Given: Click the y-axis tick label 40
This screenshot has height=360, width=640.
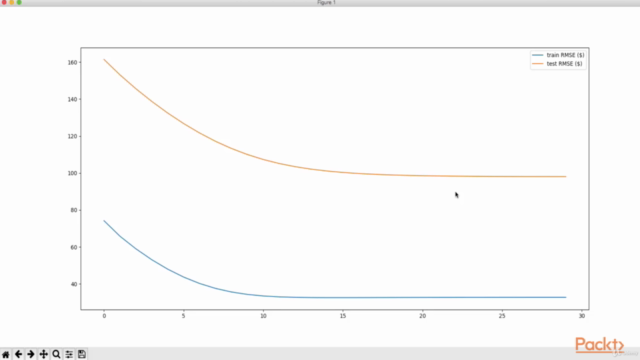Looking at the screenshot, I should pos(74,284).
